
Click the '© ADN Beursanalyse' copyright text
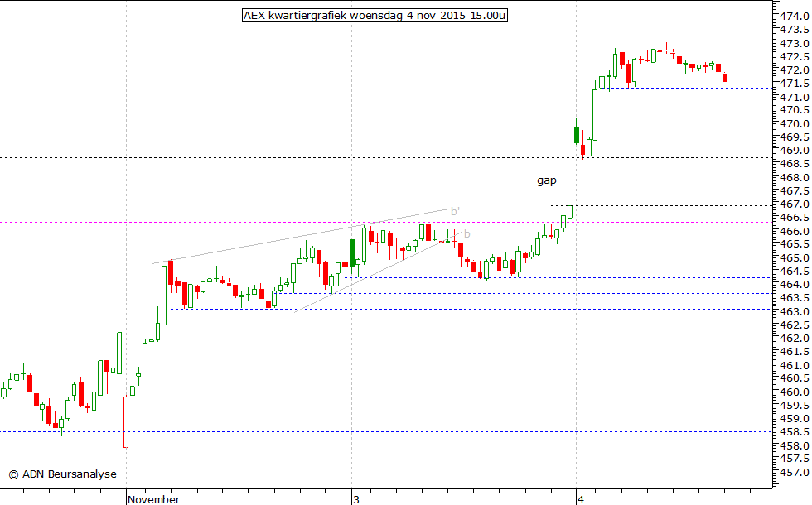tap(63, 474)
